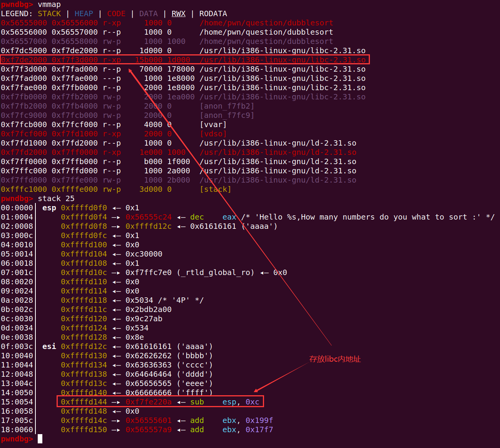Click libc r-xp start address 0xf7de2000

[x=24, y=60]
